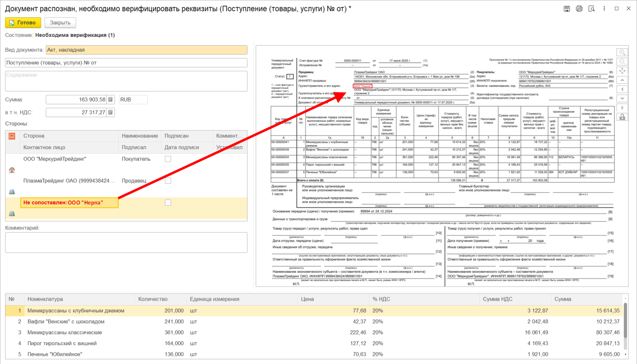This screenshot has height=364, width=637.
Task: Click the house icon under ООО МеркурийТрейдинг
Action: point(12,170)
